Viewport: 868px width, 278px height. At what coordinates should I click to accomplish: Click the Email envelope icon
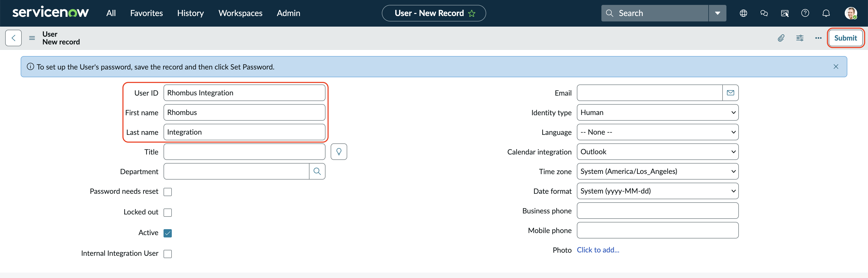coord(730,93)
